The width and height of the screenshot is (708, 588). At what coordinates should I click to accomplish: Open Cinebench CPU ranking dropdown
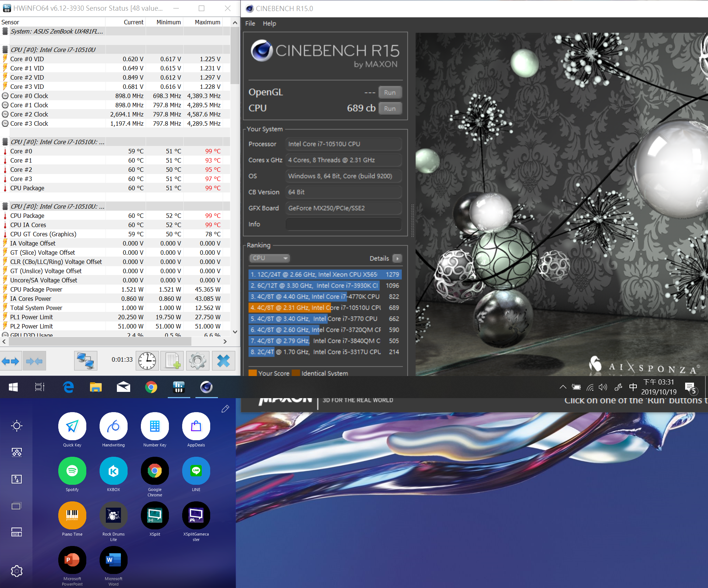[x=270, y=258]
